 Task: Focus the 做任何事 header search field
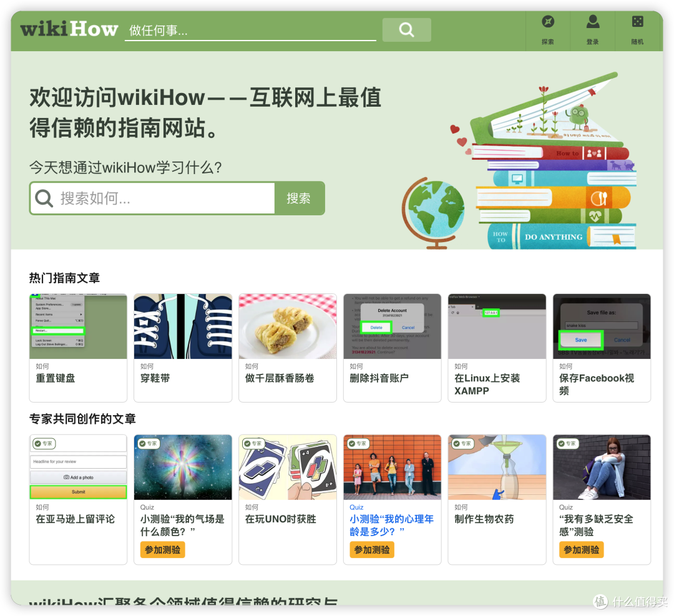coord(251,31)
